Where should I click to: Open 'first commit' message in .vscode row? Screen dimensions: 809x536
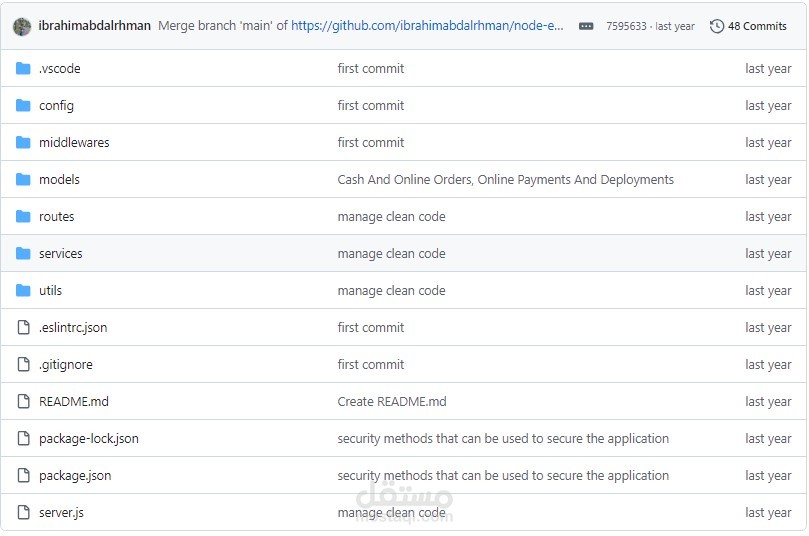pyautogui.click(x=370, y=69)
